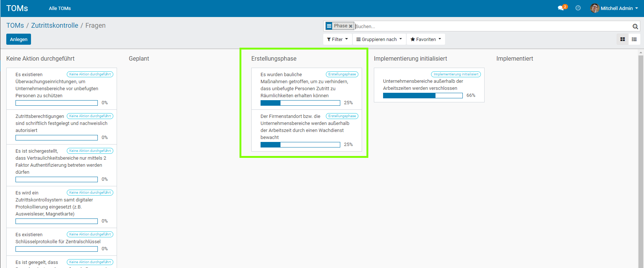Go to the TOMs app home title
This screenshot has width=644, height=268.
pos(17,8)
